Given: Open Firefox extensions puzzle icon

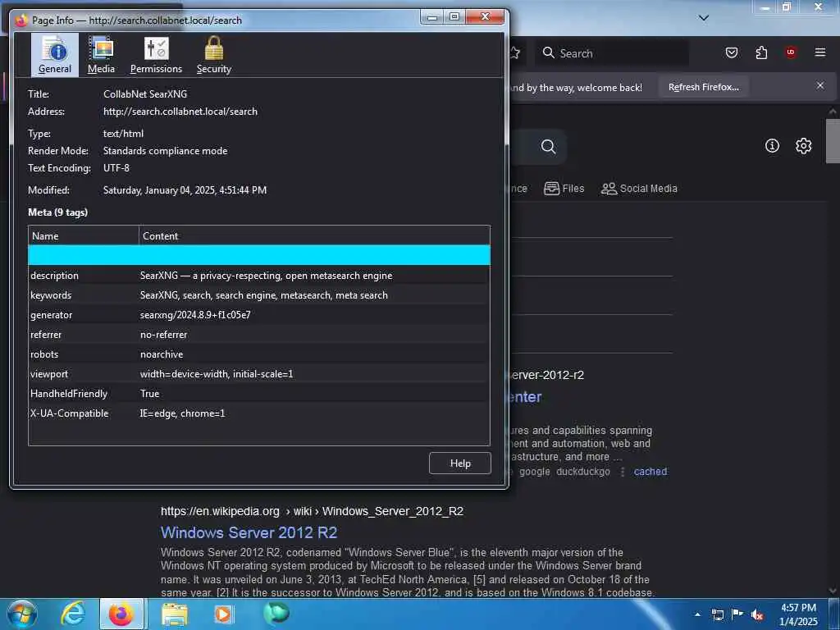Looking at the screenshot, I should click(x=761, y=52).
